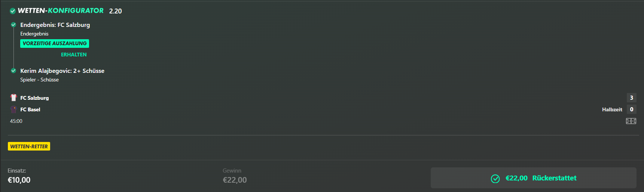Click the Wetten-Konfigurator title
This screenshot has height=192, width=644.
[61, 11]
